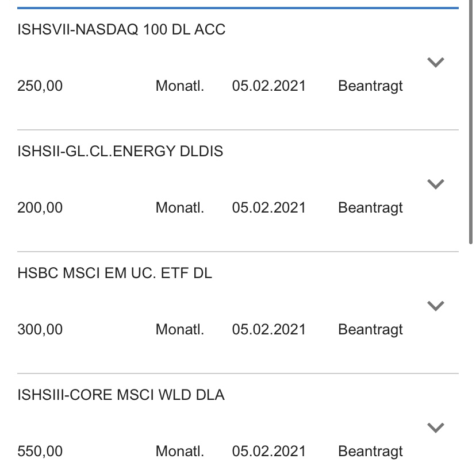Image resolution: width=476 pixels, height=474 pixels.
Task: Expand the ISHSII-GL.CL.ENERGY DLDIS entry
Action: [436, 184]
